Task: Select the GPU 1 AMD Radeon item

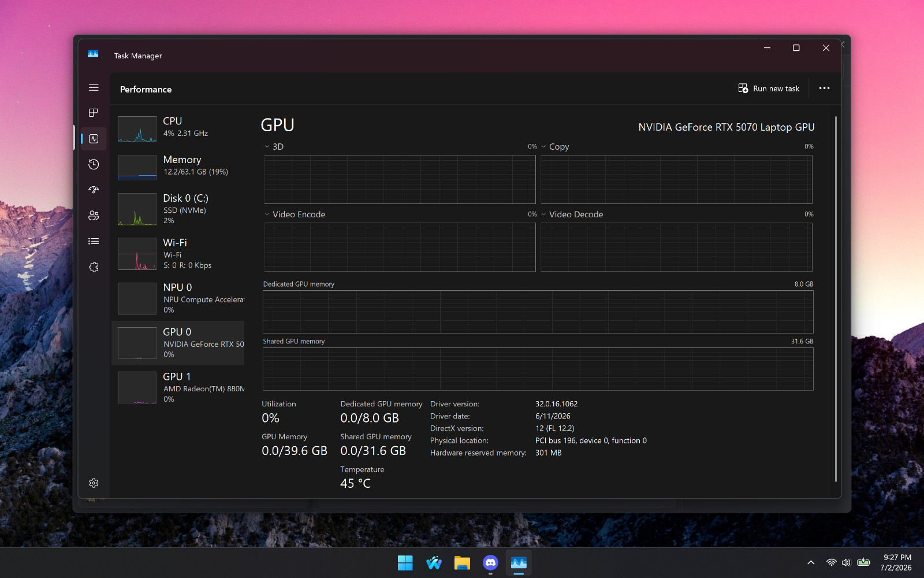Action: pyautogui.click(x=178, y=387)
